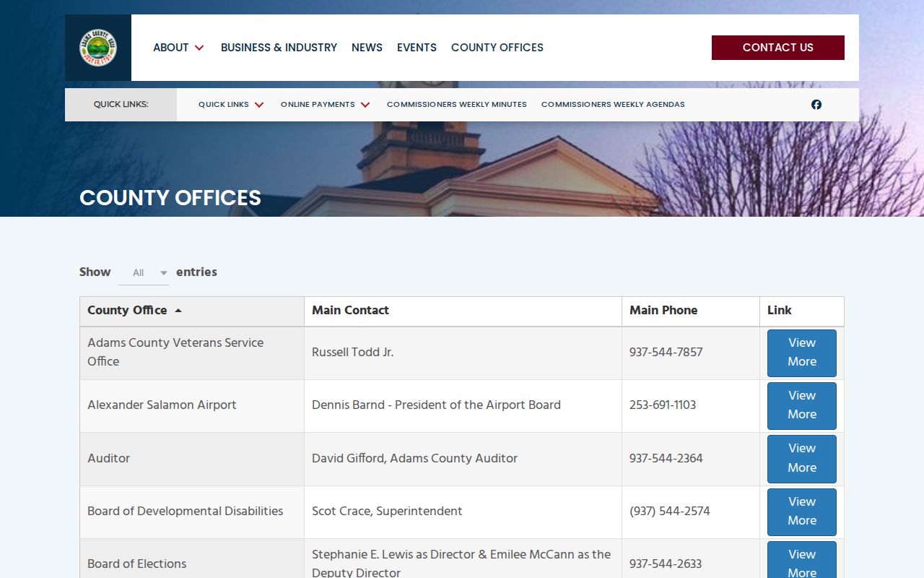Select phone number 253-691-1103
Screen dimensions: 924x578
tap(663, 405)
